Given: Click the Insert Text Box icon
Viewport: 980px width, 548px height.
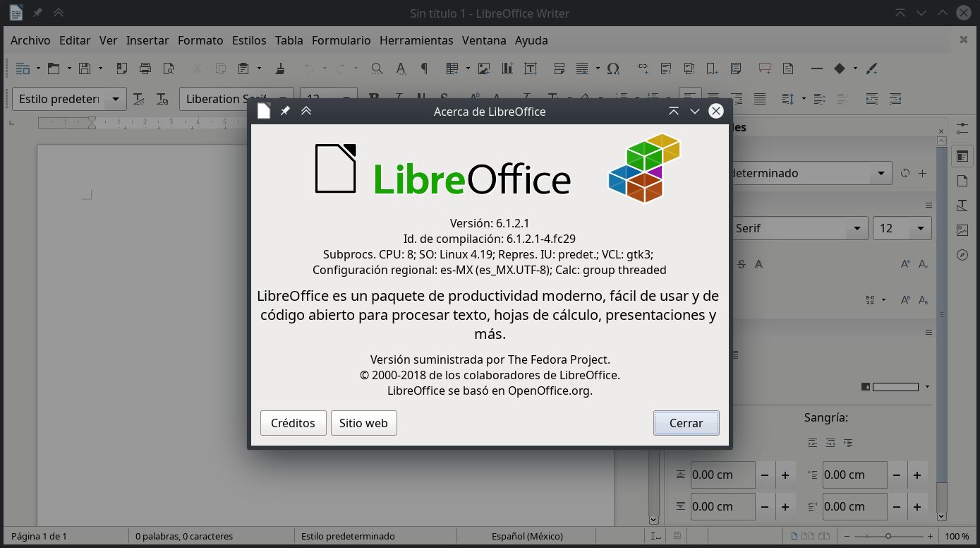Looking at the screenshot, I should (x=531, y=68).
